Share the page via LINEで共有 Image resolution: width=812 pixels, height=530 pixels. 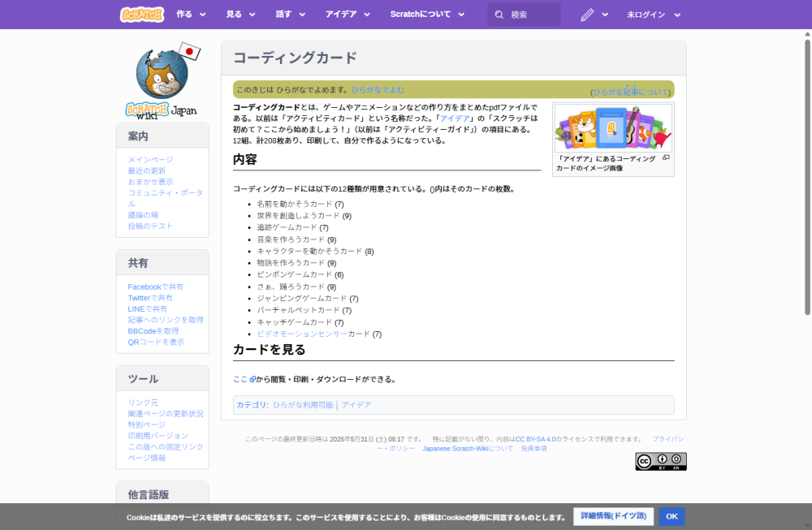148,309
